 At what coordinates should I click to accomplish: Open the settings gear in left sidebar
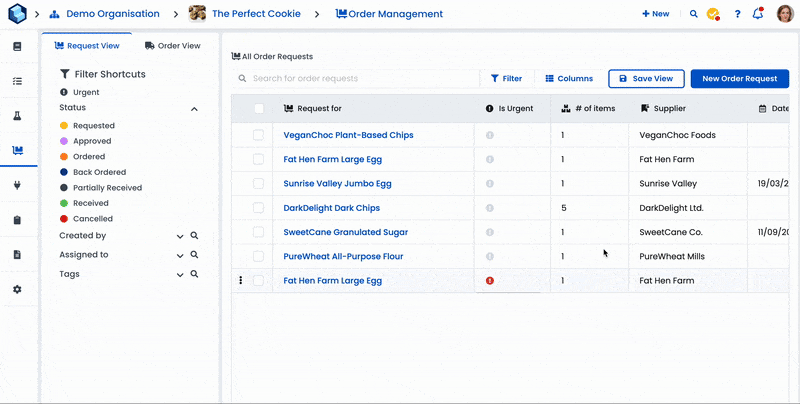pos(16,289)
